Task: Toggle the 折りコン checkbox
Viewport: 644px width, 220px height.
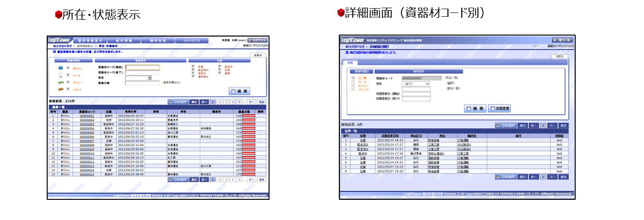Action: click(x=68, y=69)
